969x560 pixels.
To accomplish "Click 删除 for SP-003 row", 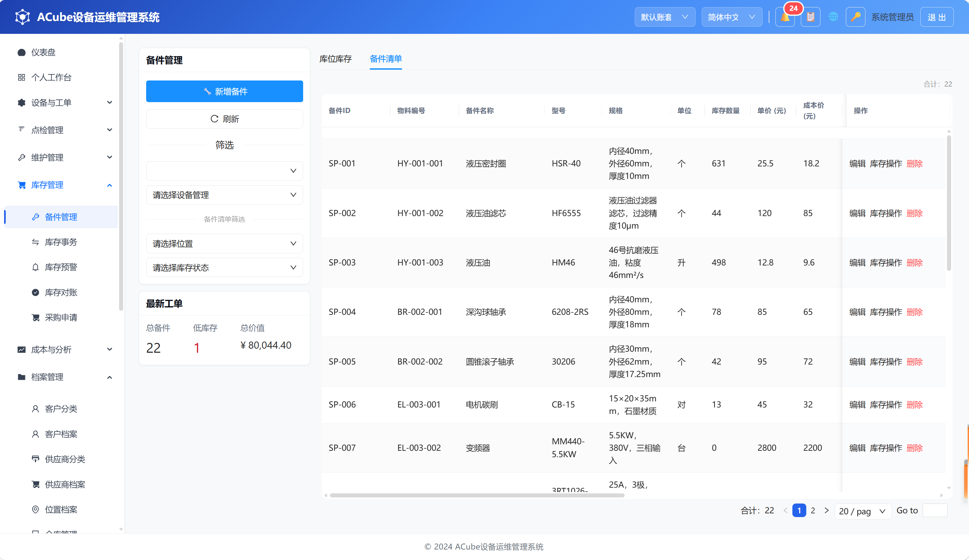I will 915,263.
